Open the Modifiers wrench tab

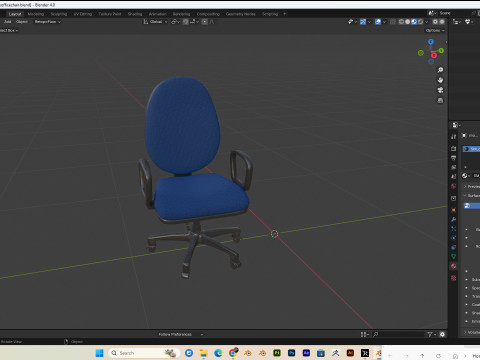pyautogui.click(x=453, y=219)
